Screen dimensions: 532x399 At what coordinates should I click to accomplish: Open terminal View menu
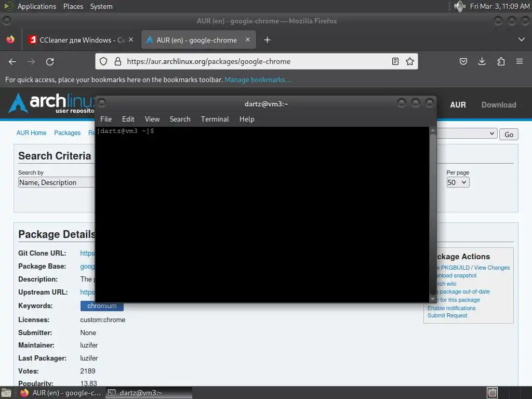tap(152, 119)
